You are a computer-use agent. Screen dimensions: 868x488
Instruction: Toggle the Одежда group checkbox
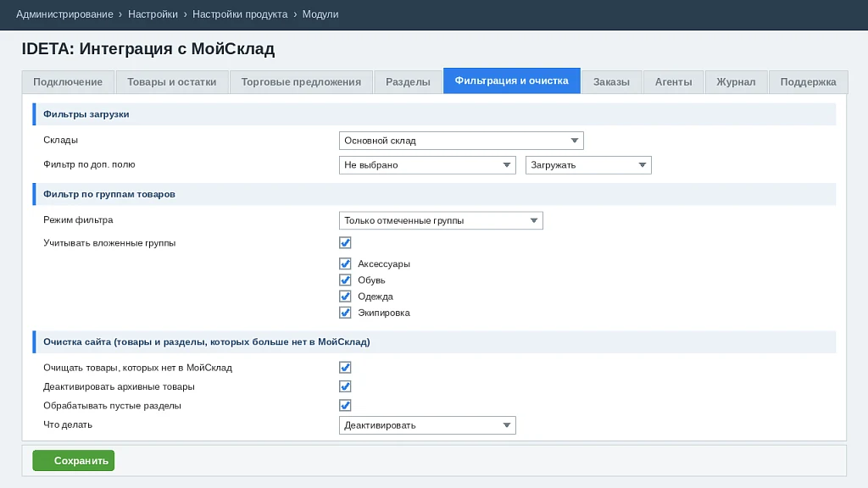345,297
